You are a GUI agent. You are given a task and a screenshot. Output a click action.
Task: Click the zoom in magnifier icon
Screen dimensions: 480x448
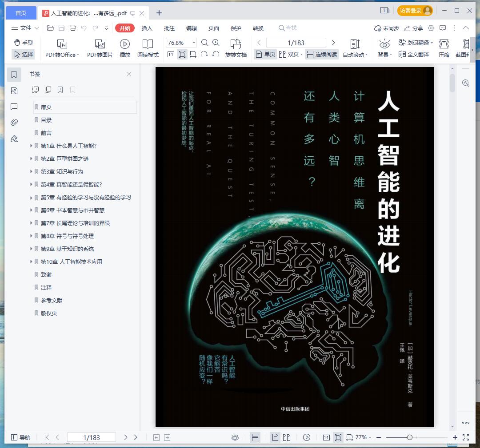(x=216, y=43)
